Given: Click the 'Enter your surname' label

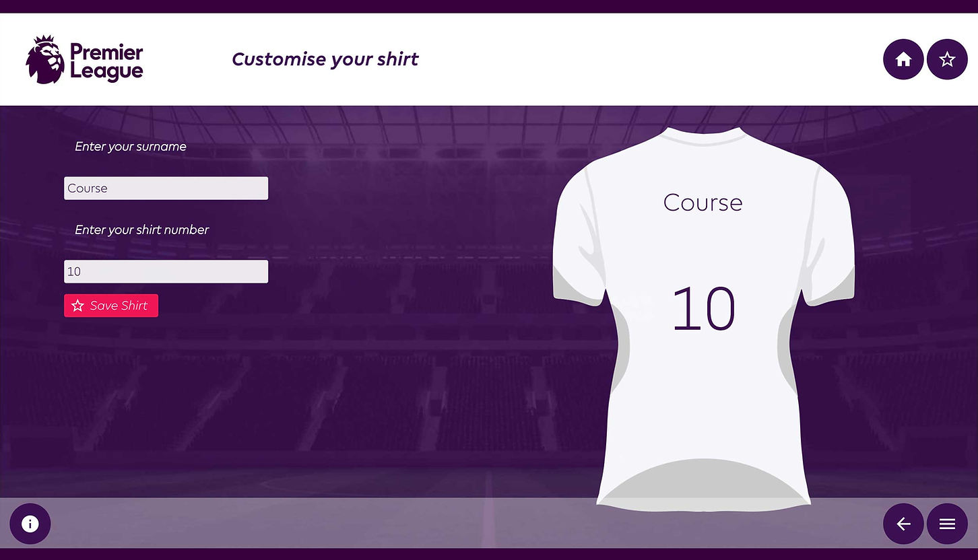Looking at the screenshot, I should coord(131,147).
